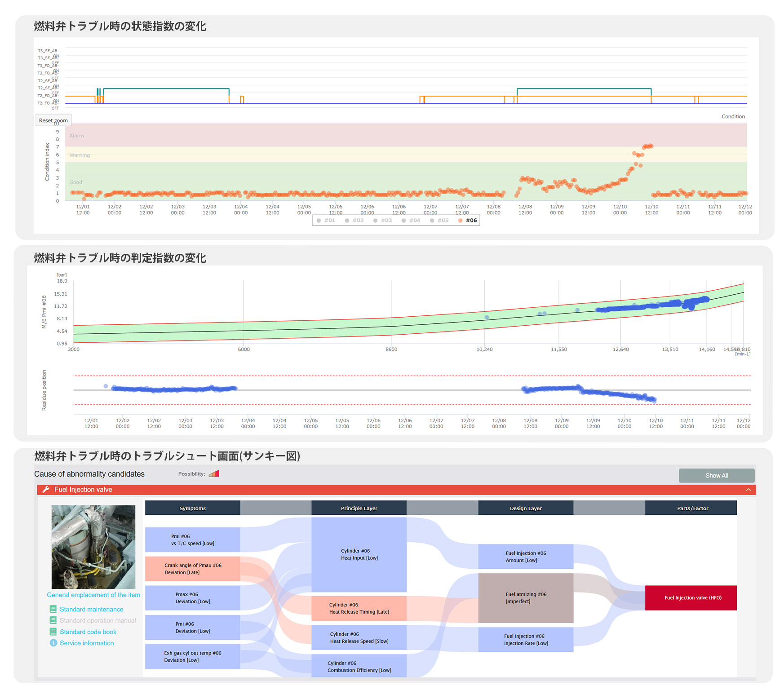Click the Service information info icon

click(53, 643)
